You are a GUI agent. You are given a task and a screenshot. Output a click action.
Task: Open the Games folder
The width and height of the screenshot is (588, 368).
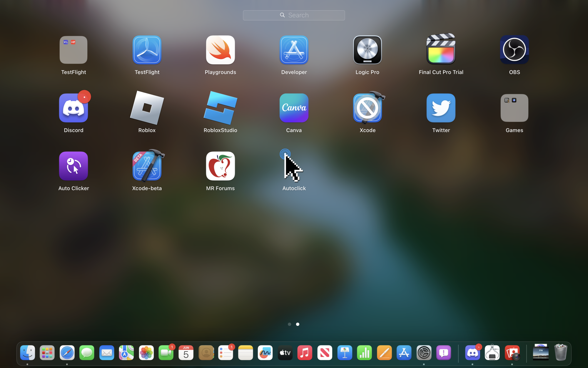coord(514,108)
